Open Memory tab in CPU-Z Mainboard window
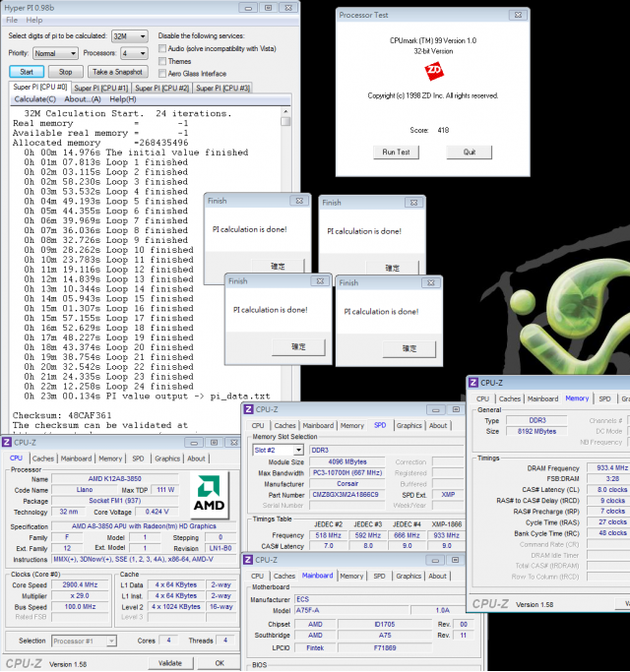 (x=351, y=576)
